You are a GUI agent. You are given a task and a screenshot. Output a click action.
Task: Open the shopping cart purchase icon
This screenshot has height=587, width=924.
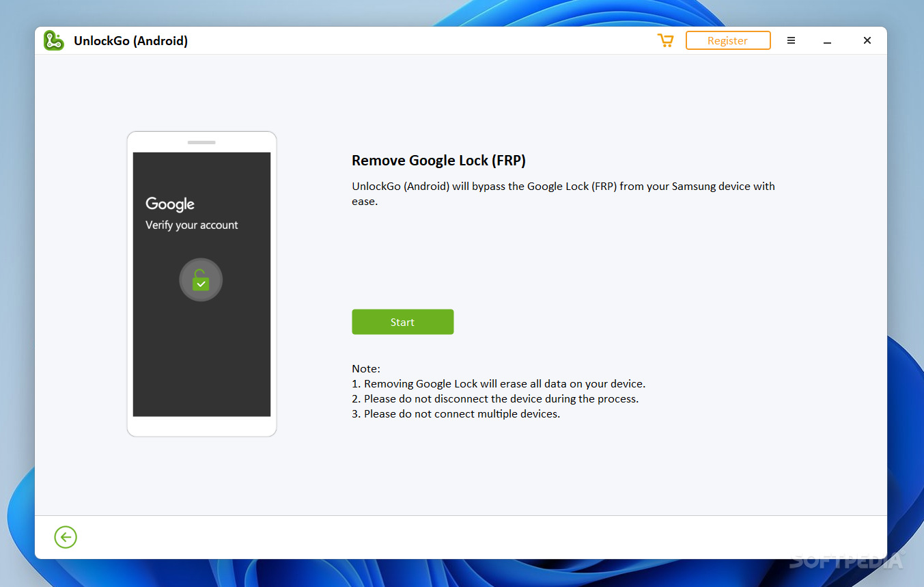click(665, 41)
